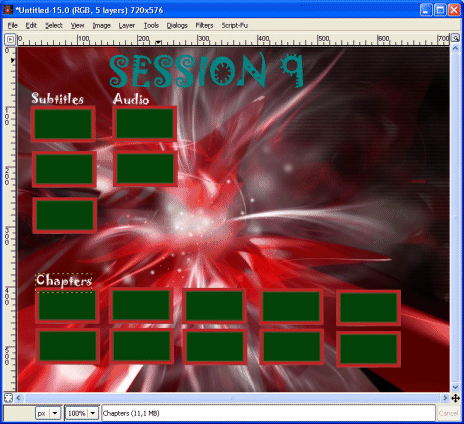
Task: Click the horizontal scrollbar left arrow
Action: click(19, 398)
